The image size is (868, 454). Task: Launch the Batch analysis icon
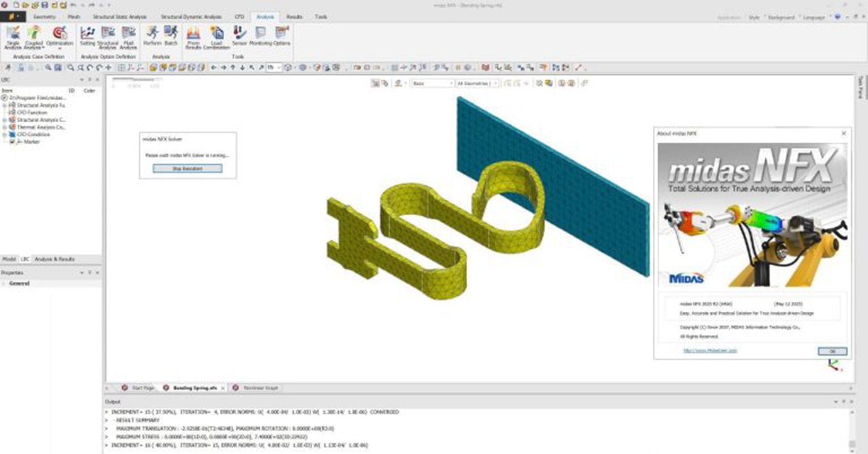tap(171, 36)
